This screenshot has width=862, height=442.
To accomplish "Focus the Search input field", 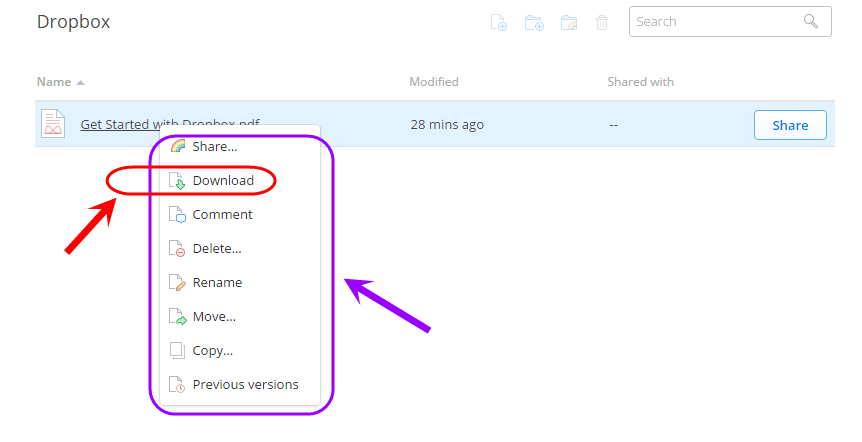I will [x=730, y=21].
